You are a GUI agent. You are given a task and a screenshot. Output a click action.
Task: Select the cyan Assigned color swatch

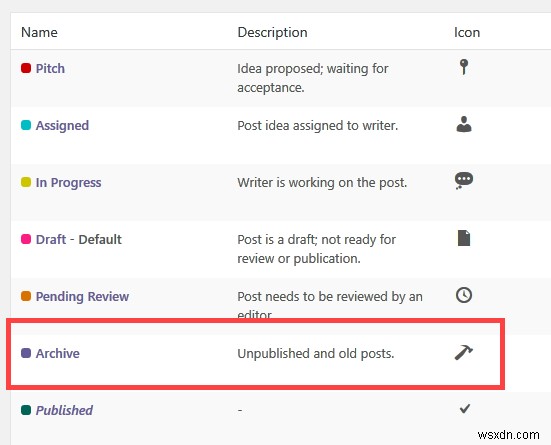tap(26, 125)
